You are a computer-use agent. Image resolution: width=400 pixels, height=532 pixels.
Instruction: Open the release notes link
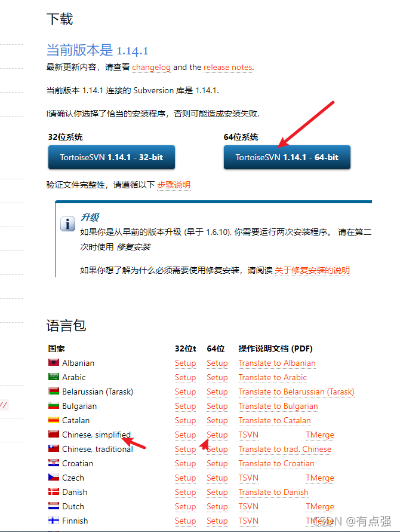228,67
